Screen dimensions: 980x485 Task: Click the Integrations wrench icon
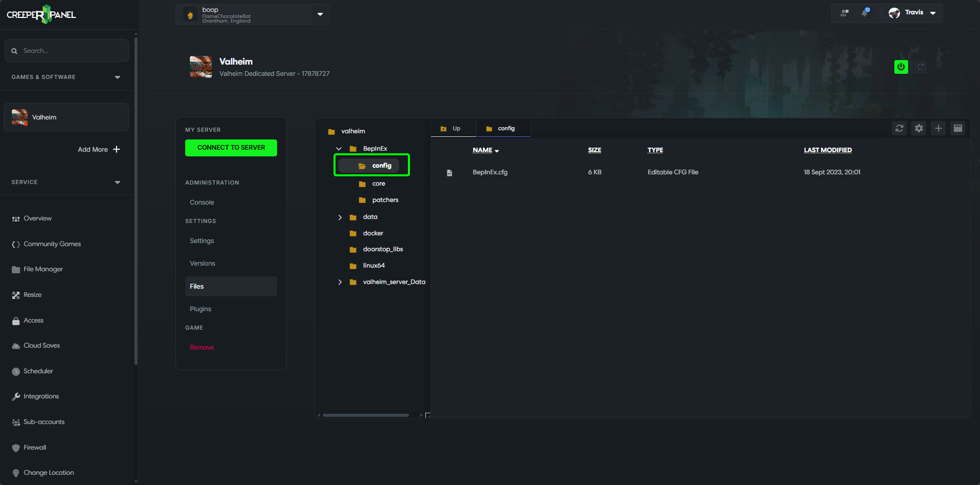(x=16, y=397)
